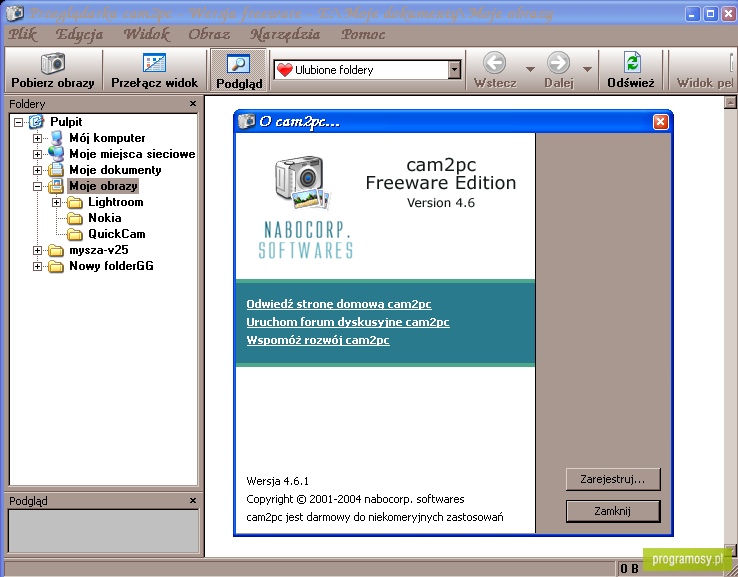Click the Odśwież refresh icon
This screenshot has height=577, width=738.
pos(632,63)
